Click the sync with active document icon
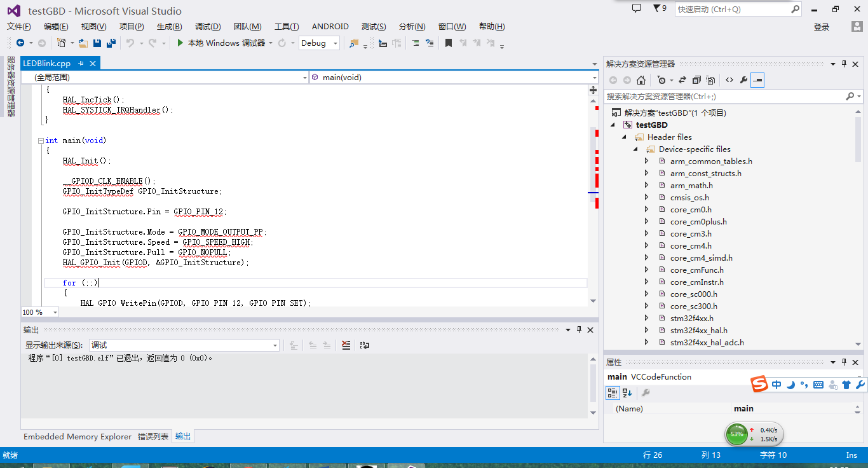Screen dimensions: 868x468 682,80
